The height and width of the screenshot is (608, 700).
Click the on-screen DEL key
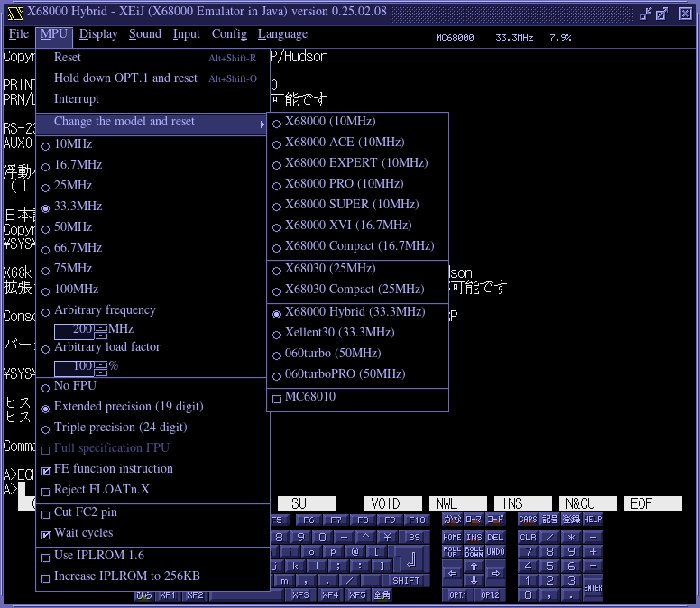pos(495,538)
